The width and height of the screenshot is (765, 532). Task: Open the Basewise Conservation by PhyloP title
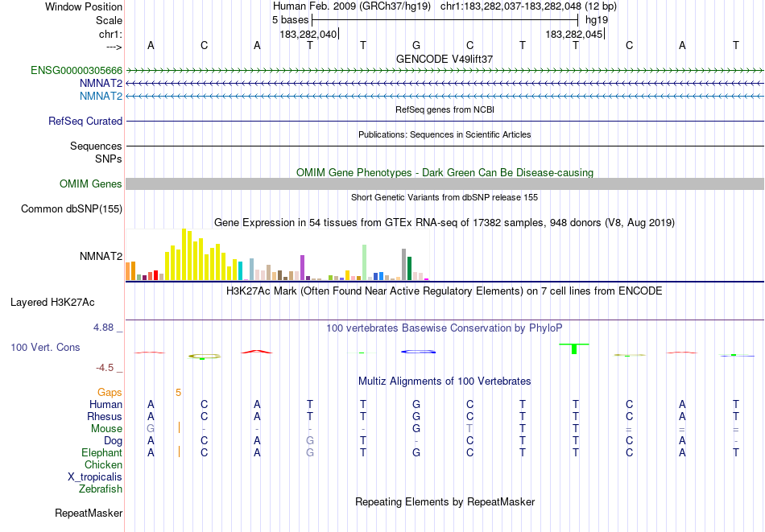(x=445, y=328)
